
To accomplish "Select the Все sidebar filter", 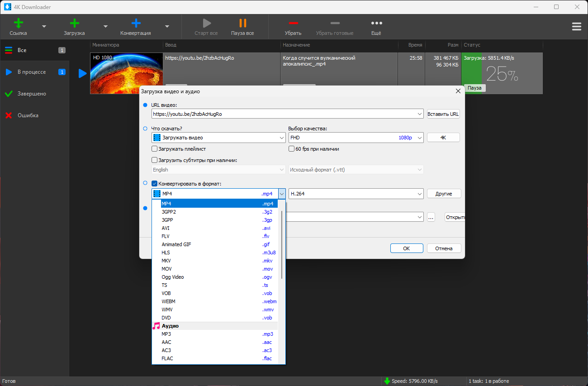I will coord(34,50).
